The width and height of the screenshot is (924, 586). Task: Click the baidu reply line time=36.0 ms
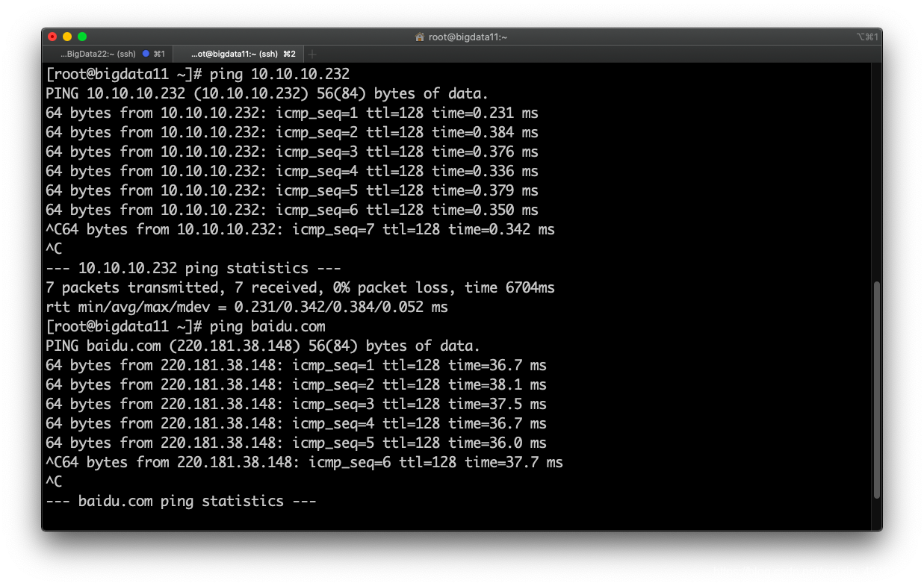tap(296, 443)
